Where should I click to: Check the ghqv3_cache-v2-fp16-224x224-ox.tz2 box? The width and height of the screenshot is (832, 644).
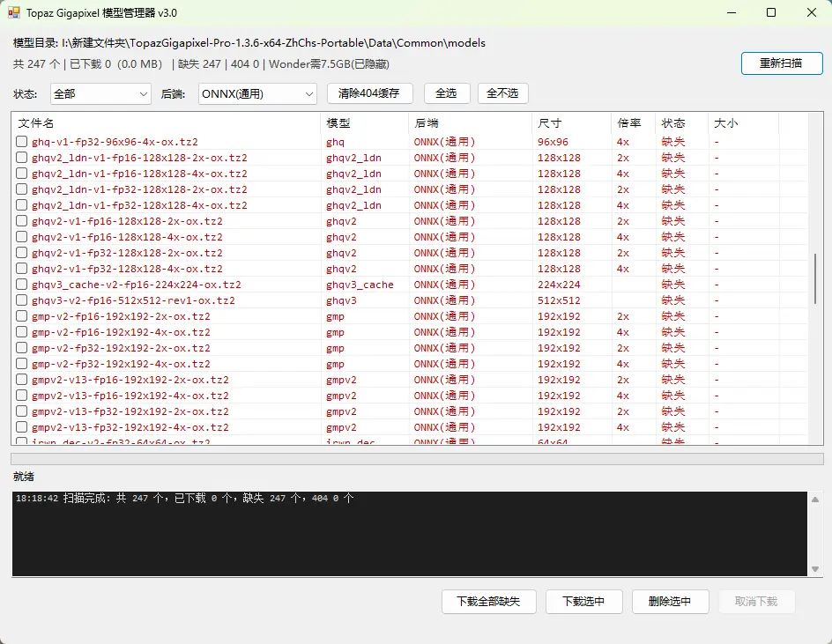[21, 285]
